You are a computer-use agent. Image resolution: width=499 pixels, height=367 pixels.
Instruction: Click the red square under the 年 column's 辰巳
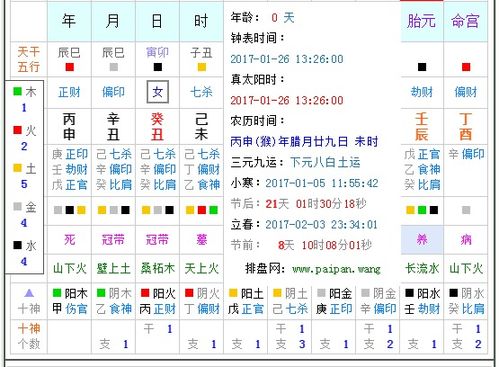(x=70, y=67)
